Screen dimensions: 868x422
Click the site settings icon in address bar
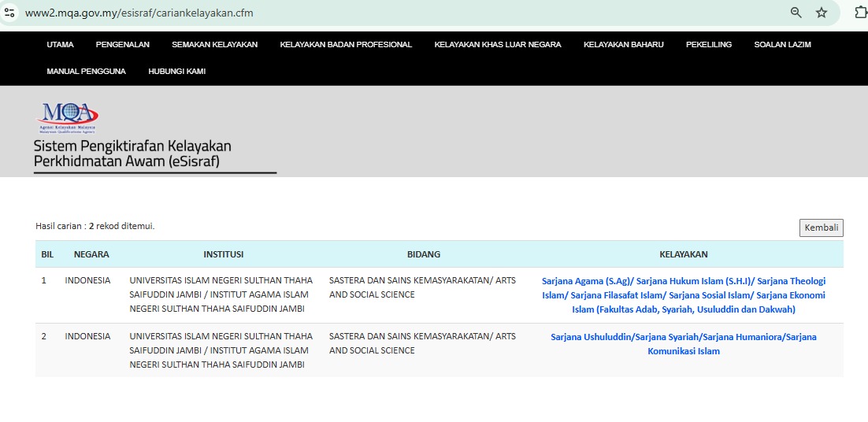[x=10, y=13]
